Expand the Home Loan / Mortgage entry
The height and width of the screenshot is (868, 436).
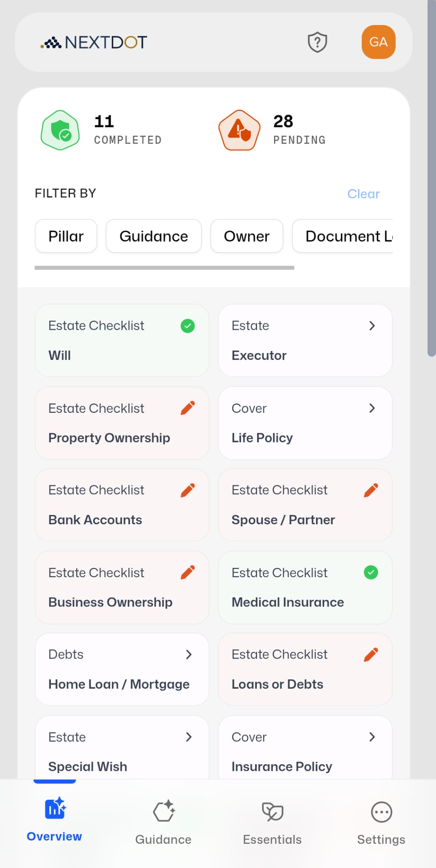[189, 655]
